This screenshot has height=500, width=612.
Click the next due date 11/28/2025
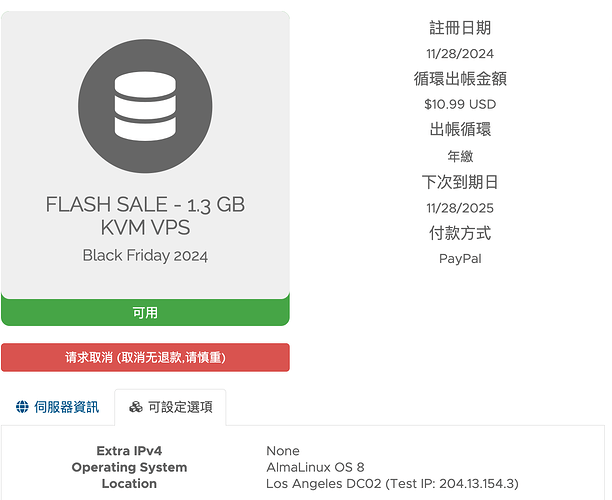(460, 208)
